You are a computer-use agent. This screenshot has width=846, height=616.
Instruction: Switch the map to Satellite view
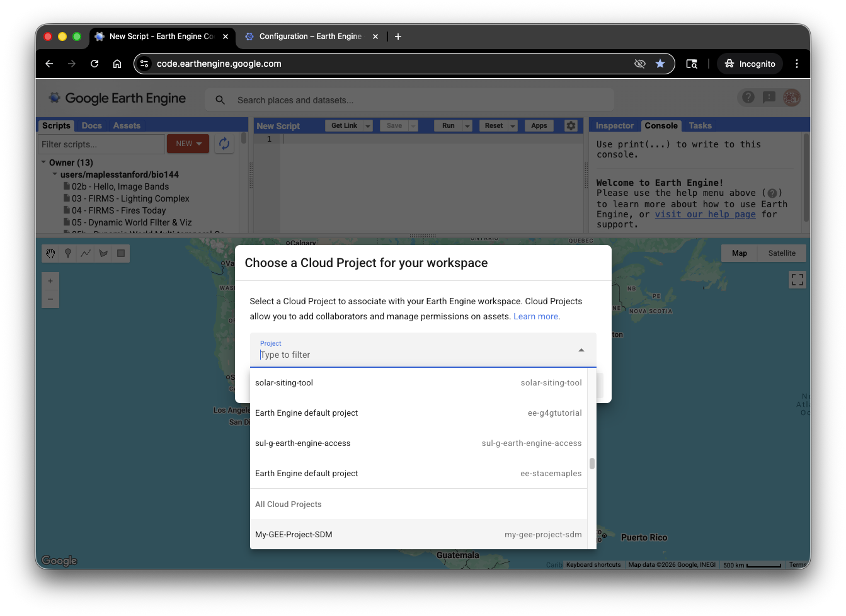[x=781, y=253]
